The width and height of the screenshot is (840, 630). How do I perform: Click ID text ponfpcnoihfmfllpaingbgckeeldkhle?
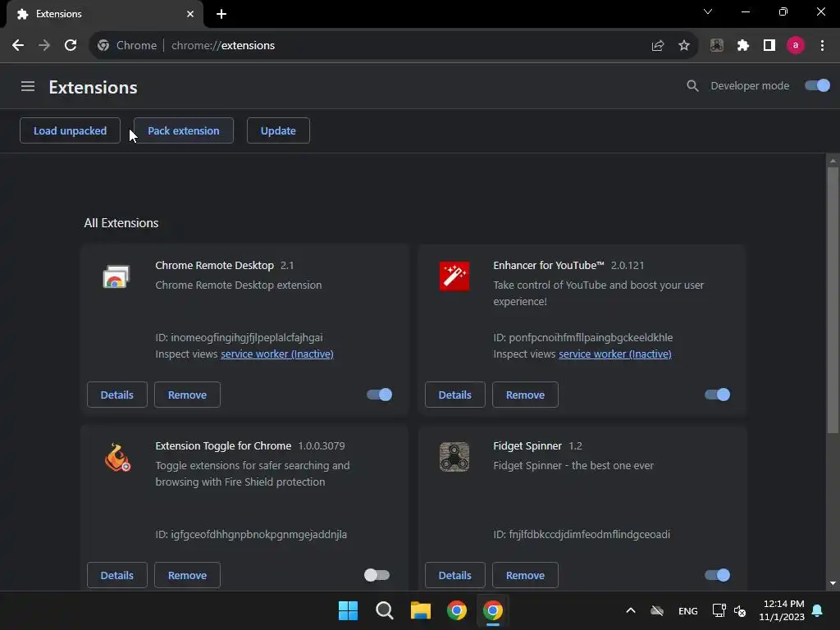[x=591, y=337]
